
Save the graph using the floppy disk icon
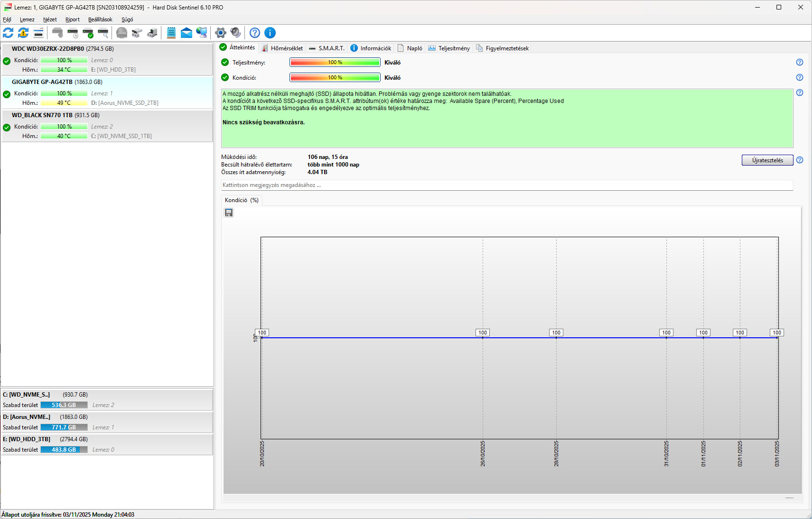(229, 213)
